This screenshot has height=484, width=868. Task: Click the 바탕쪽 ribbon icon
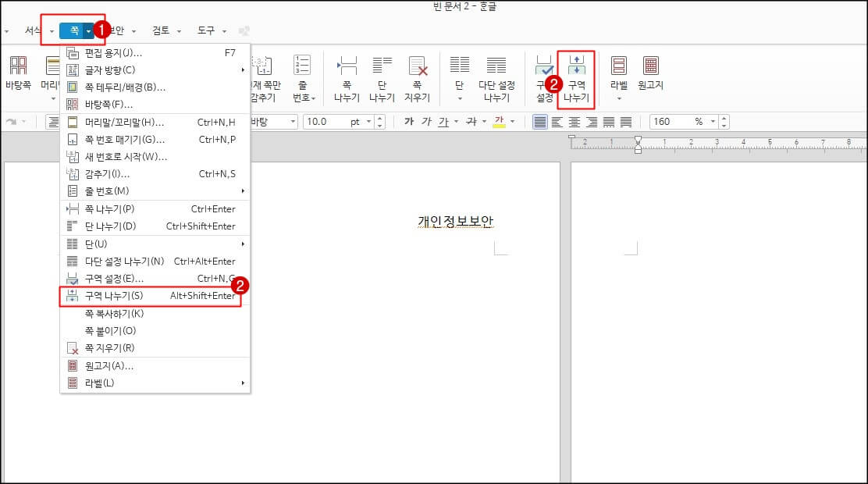pos(18,73)
